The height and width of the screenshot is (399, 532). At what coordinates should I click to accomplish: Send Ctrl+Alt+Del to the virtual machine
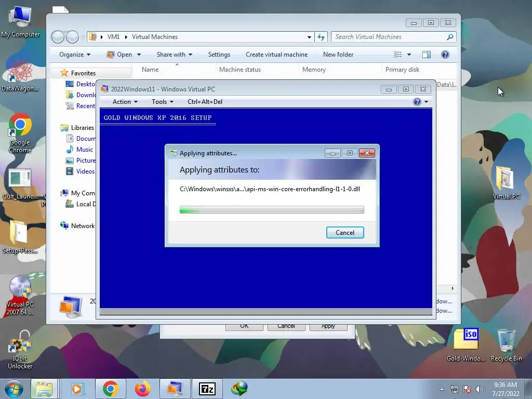[x=205, y=102]
